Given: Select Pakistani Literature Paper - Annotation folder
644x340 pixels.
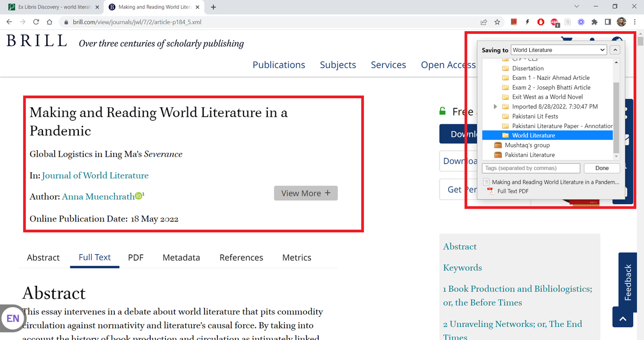Looking at the screenshot, I should 557,126.
